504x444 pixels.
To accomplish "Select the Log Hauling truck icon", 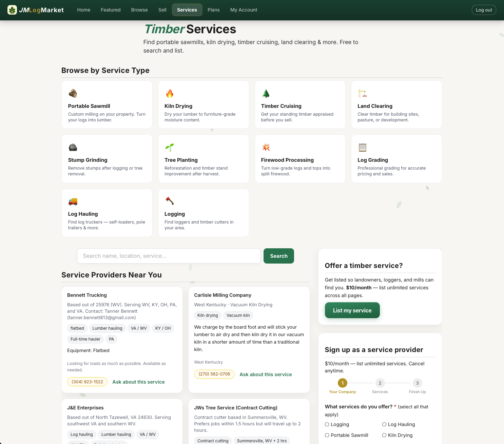I will (x=73, y=201).
